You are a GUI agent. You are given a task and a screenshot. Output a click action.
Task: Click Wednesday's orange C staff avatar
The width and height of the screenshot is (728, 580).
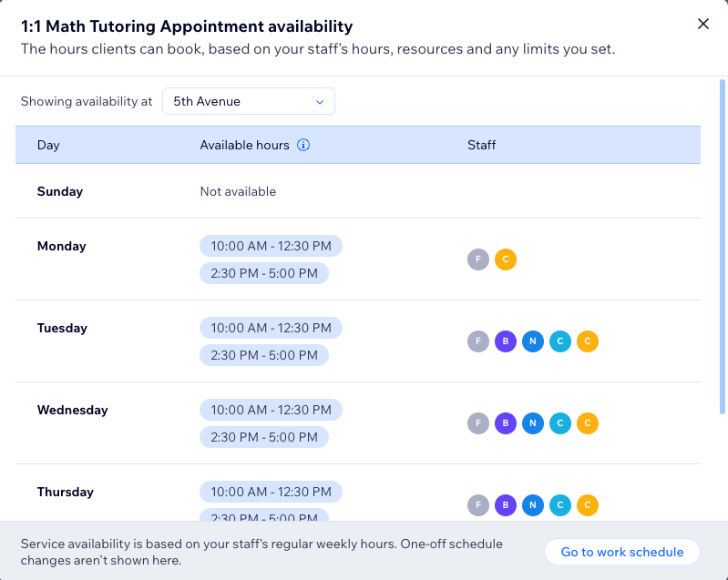(x=588, y=423)
